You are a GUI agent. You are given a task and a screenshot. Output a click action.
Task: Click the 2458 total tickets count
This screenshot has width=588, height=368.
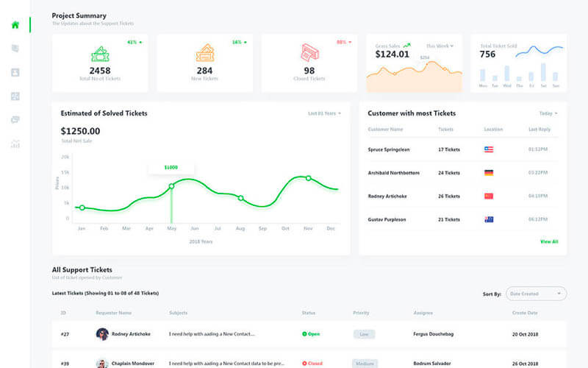100,71
